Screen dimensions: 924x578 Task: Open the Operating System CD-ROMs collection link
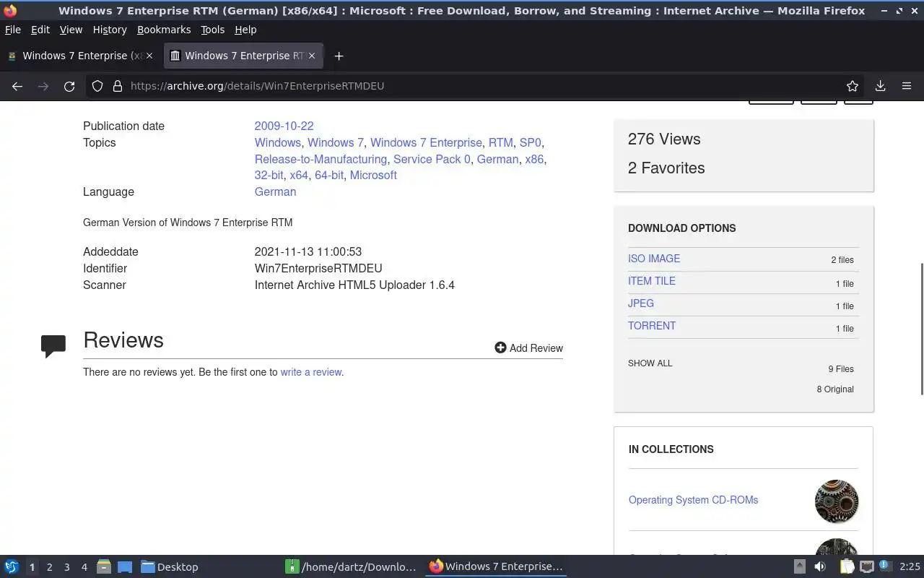pos(693,500)
